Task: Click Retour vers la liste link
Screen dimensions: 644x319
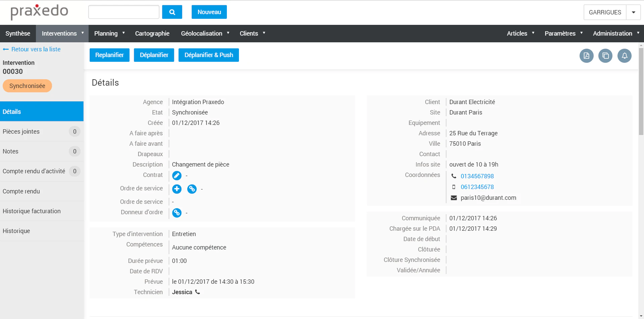Action: point(36,49)
